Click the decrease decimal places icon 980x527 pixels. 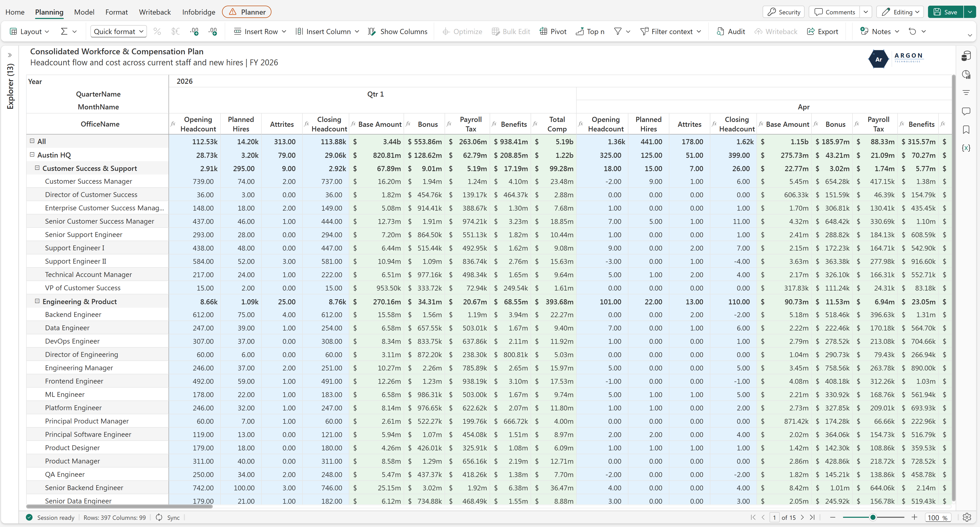click(194, 32)
